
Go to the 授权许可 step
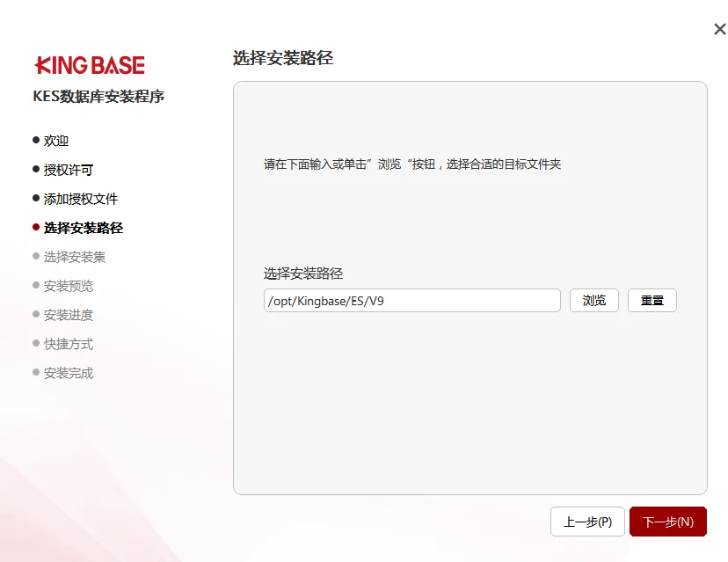(x=69, y=170)
